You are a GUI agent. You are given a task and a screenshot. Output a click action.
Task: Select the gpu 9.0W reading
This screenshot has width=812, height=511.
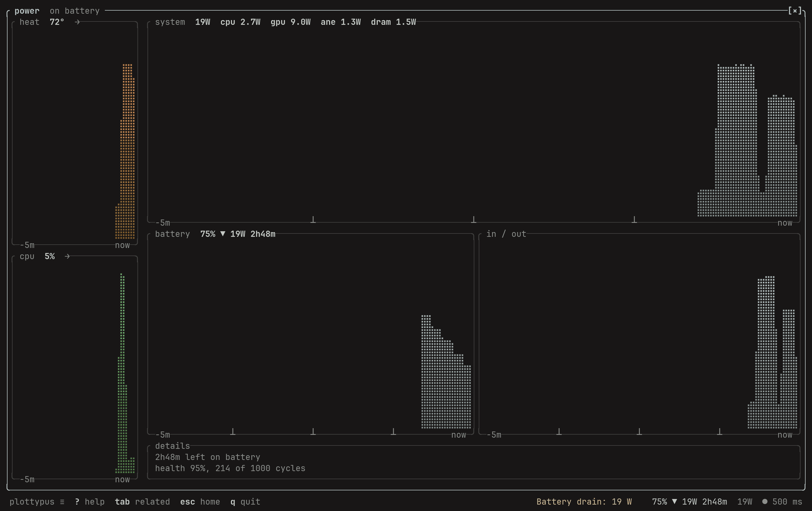coord(290,22)
